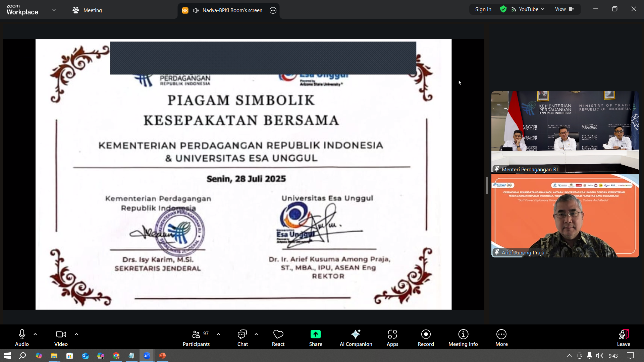Open AI Companion
The image size is (644, 362).
(x=356, y=338)
